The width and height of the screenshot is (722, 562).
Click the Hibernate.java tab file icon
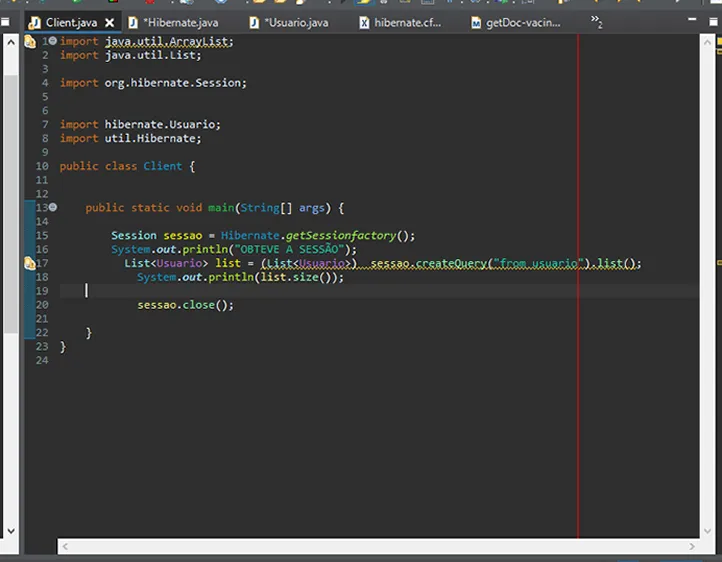click(x=133, y=22)
